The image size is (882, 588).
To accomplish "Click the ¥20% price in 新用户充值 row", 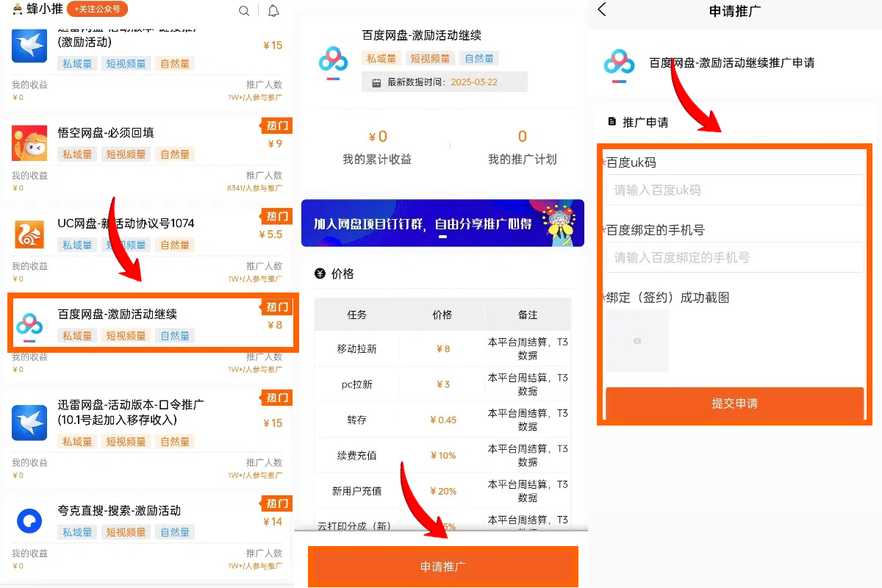I will (443, 491).
